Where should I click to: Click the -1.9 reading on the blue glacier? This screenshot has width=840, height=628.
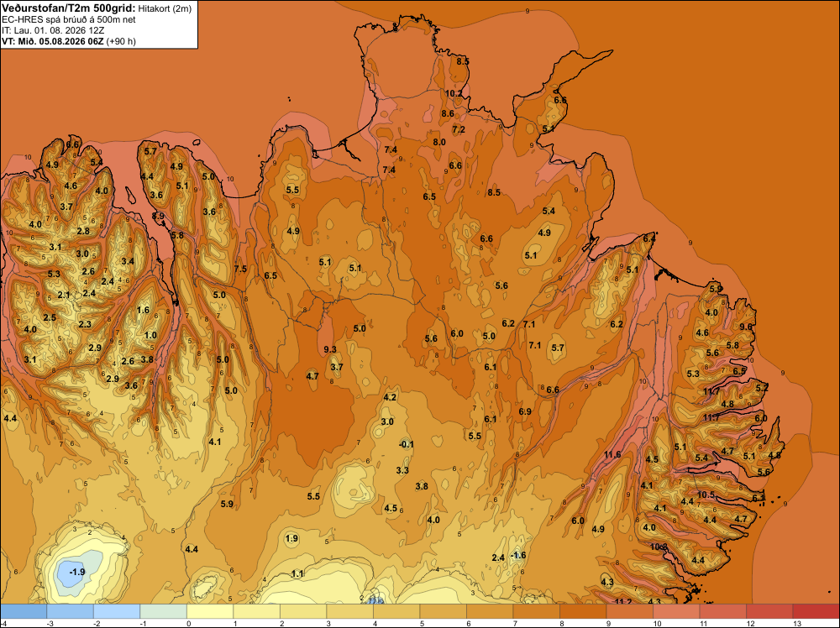tap(77, 572)
